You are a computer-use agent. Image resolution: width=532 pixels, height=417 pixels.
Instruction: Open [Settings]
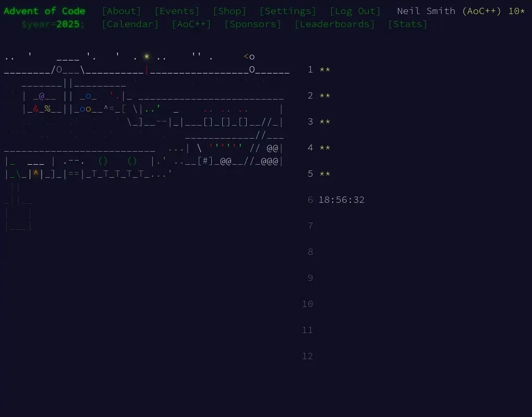coord(288,10)
